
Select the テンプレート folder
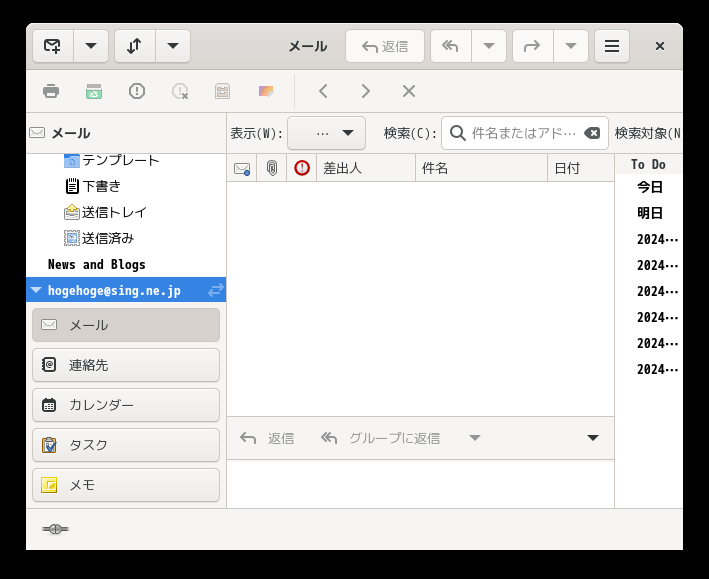[x=120, y=160]
